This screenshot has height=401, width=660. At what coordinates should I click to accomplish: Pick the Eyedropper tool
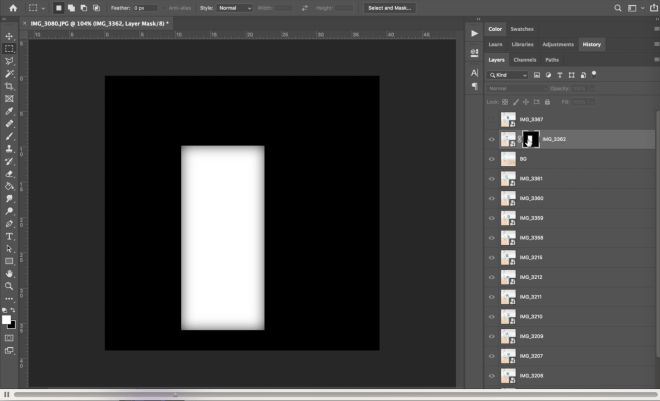click(x=9, y=111)
